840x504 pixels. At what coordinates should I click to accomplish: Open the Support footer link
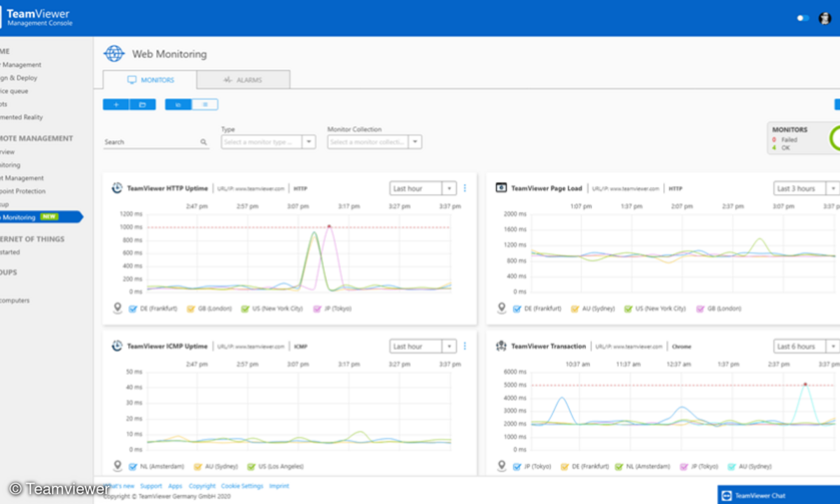pyautogui.click(x=150, y=486)
